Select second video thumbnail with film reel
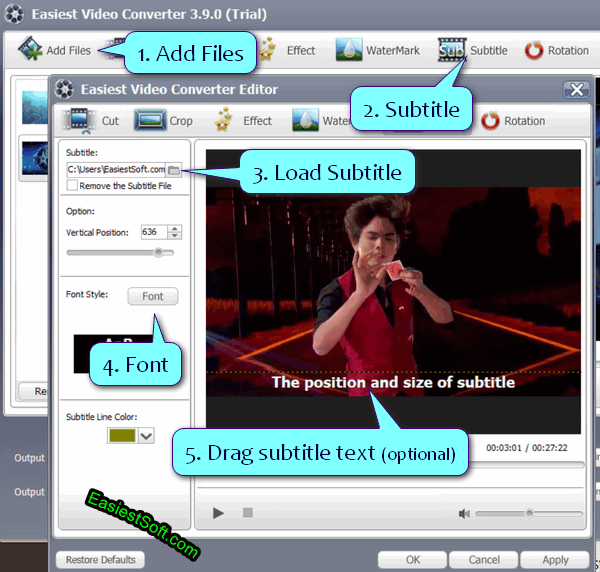Image resolution: width=600 pixels, height=572 pixels. click(x=35, y=158)
